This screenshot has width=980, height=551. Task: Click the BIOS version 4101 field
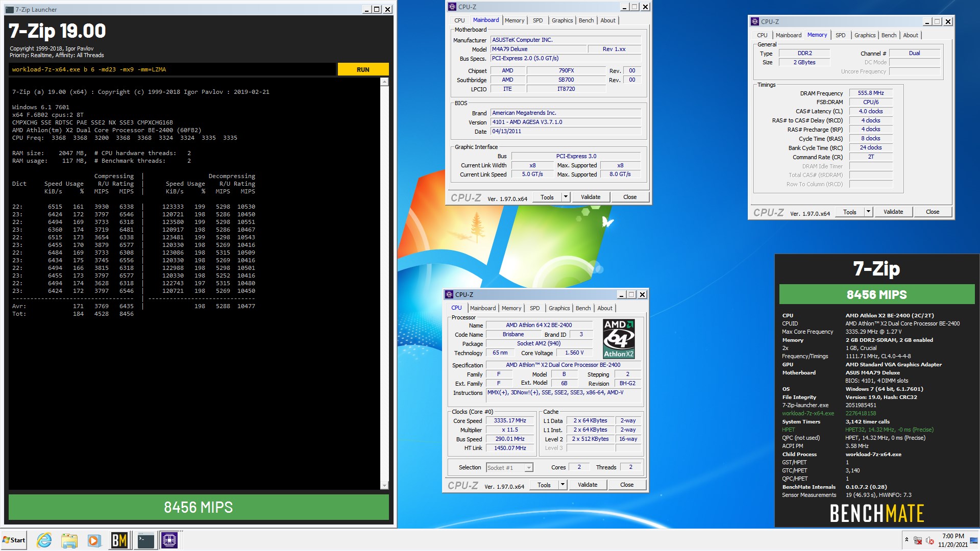566,122
